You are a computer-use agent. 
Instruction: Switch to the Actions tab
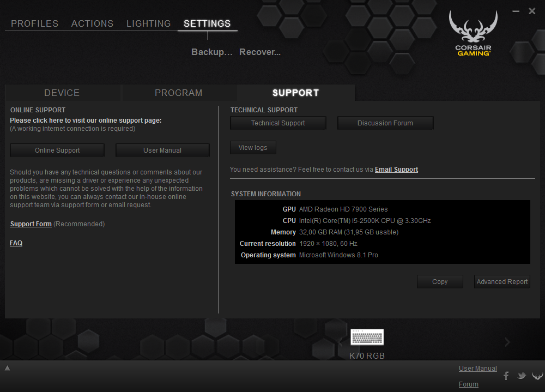click(x=93, y=23)
